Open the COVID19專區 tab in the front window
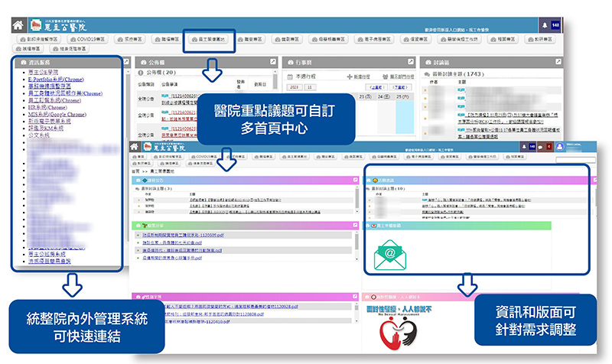The height and width of the screenshot is (364, 612). pos(204,157)
